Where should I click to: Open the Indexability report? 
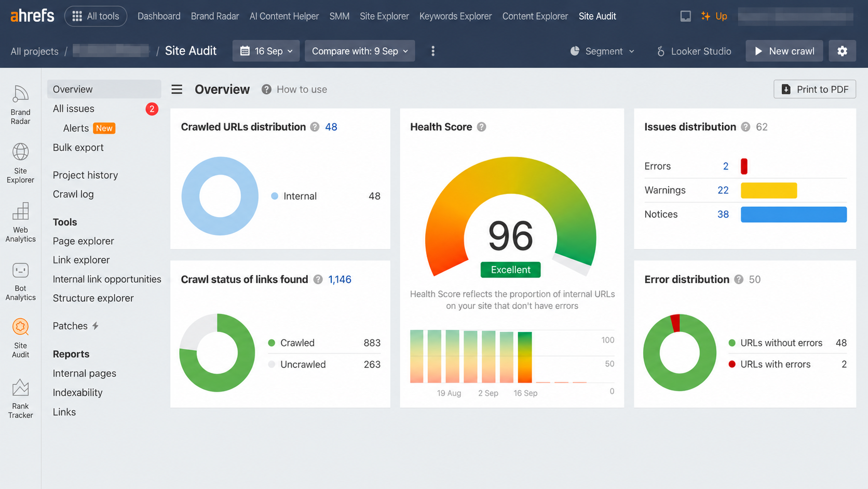[x=77, y=393]
